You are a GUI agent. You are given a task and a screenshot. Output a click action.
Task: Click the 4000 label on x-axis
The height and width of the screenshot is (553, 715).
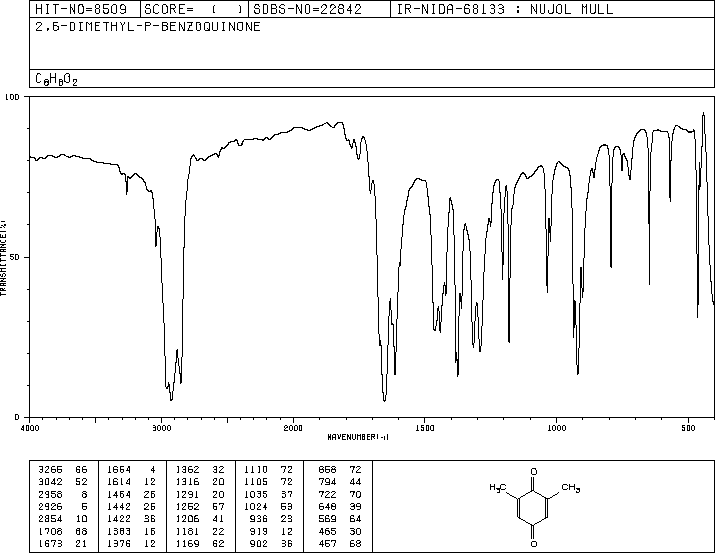pos(30,428)
